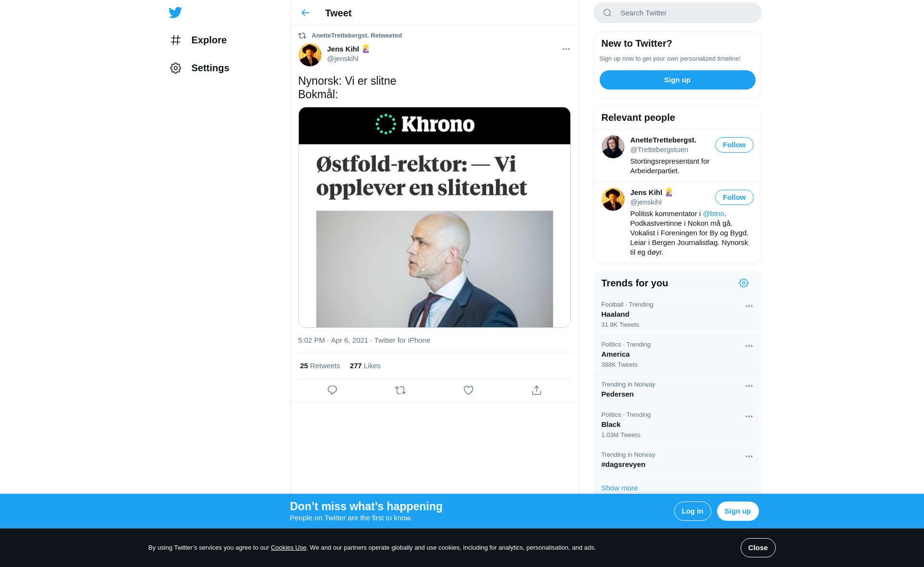Click the Twitter bird logo

pos(175,13)
